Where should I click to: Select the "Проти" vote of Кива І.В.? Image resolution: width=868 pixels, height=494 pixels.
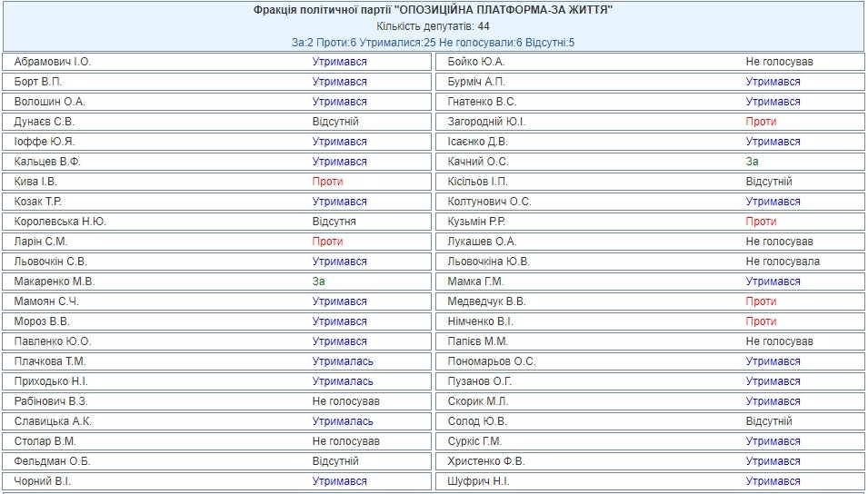coord(327,182)
